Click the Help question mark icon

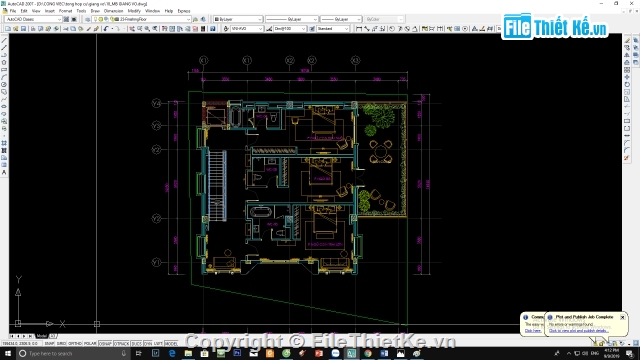212,29
